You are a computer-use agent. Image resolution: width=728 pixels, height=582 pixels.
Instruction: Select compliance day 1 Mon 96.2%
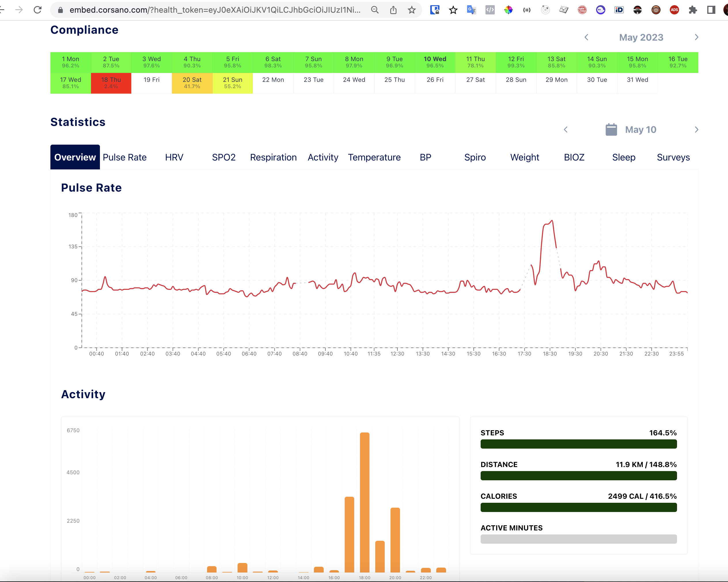click(x=71, y=62)
